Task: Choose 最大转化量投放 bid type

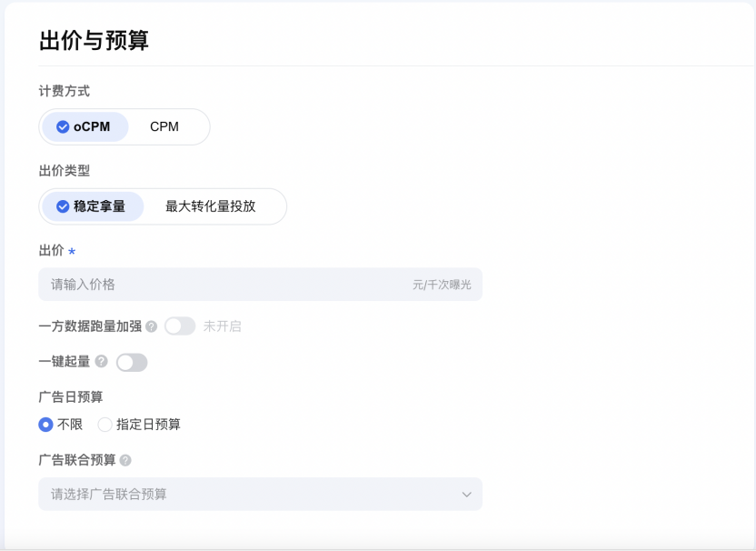Action: [x=211, y=206]
